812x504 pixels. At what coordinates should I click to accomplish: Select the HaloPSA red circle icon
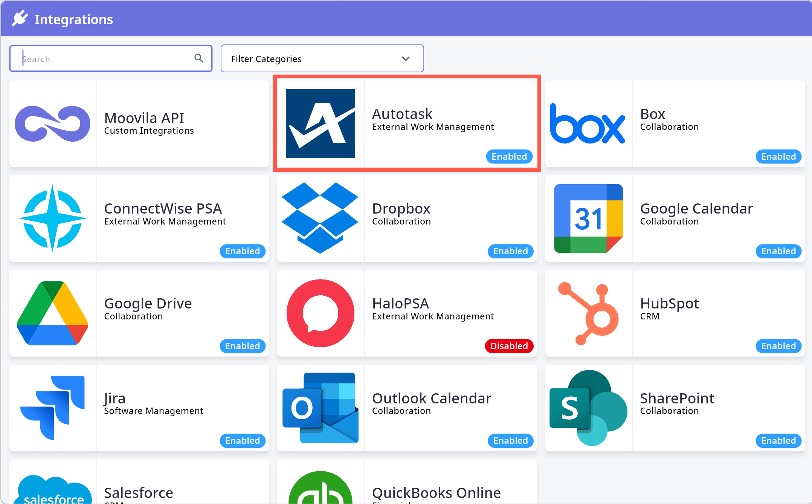[320, 313]
